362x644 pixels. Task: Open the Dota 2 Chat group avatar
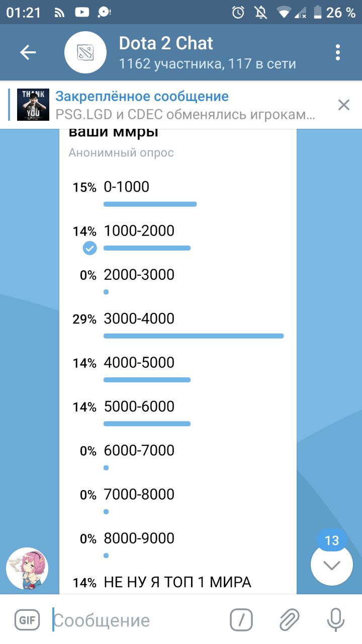pyautogui.click(x=85, y=52)
